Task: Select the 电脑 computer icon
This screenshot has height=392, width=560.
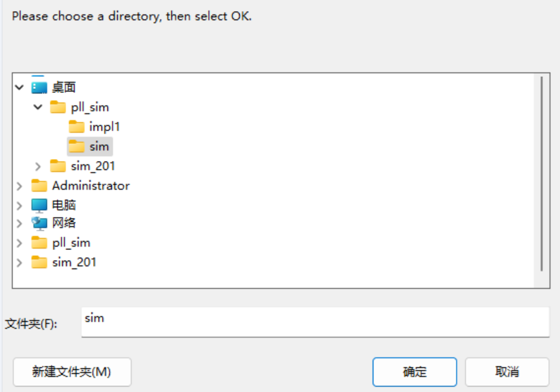Action: coord(39,205)
